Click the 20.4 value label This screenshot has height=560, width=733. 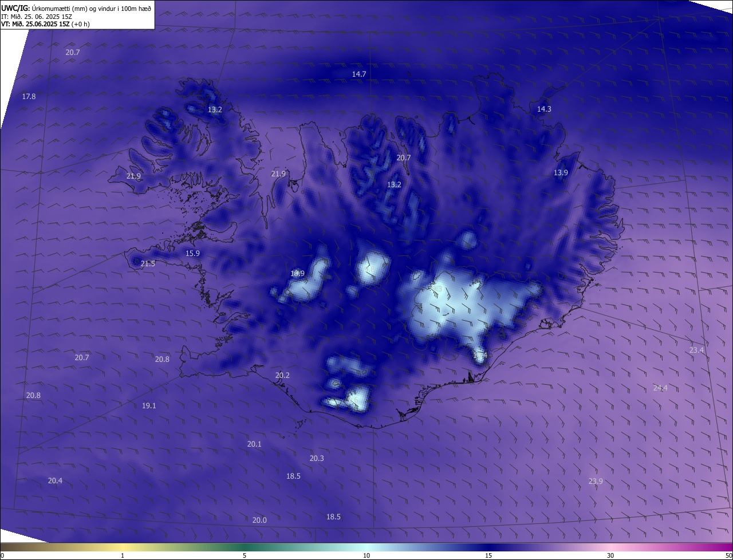55,480
